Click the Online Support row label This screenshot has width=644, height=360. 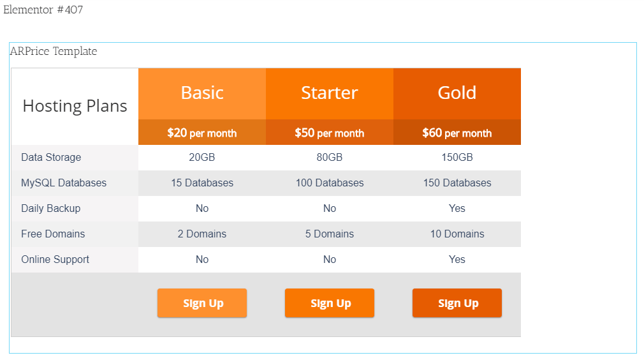point(55,259)
